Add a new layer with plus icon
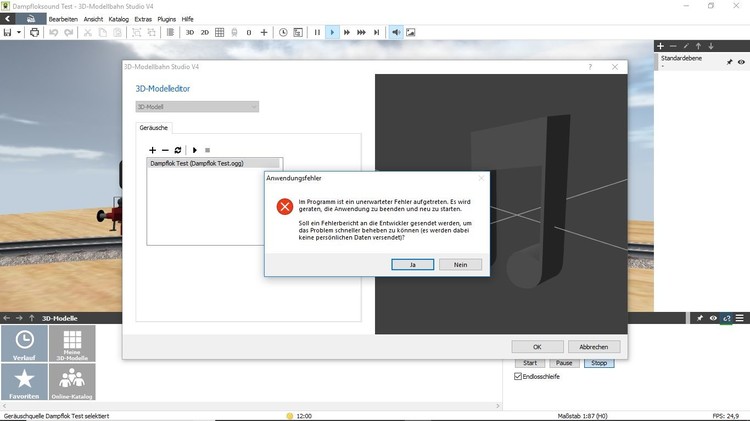 661,46
